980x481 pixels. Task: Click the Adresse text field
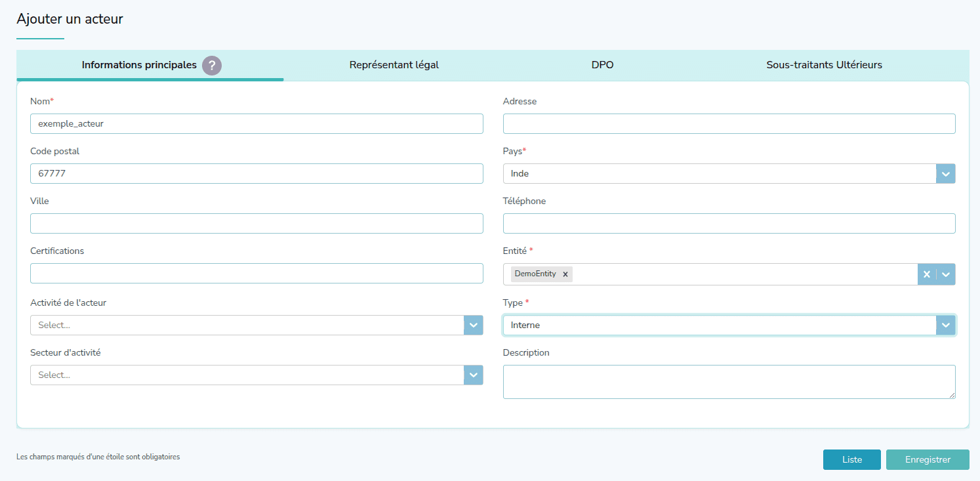click(x=729, y=123)
